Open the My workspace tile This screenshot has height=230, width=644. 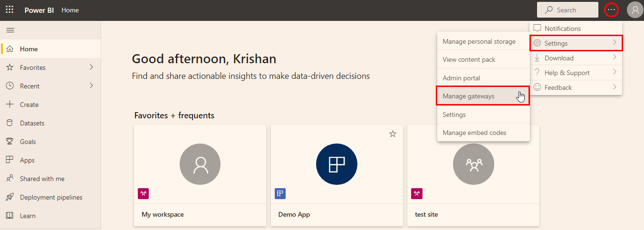coord(200,176)
